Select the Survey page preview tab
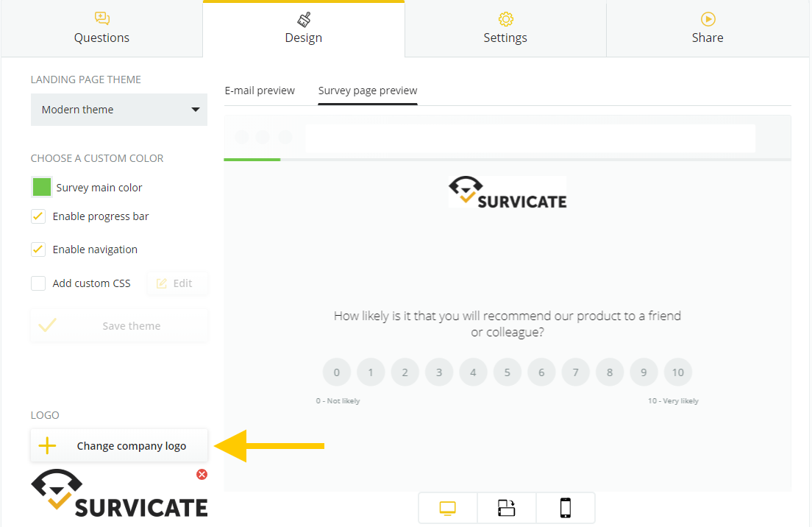 coord(368,91)
